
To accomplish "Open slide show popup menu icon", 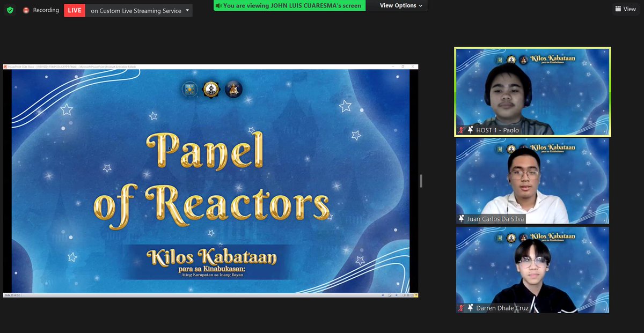I will coord(390,295).
